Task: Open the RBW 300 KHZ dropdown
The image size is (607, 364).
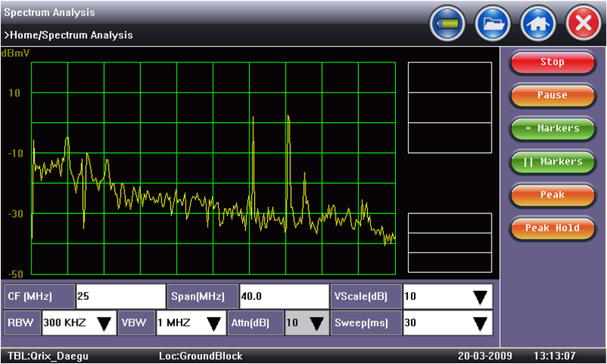Action: tap(79, 323)
